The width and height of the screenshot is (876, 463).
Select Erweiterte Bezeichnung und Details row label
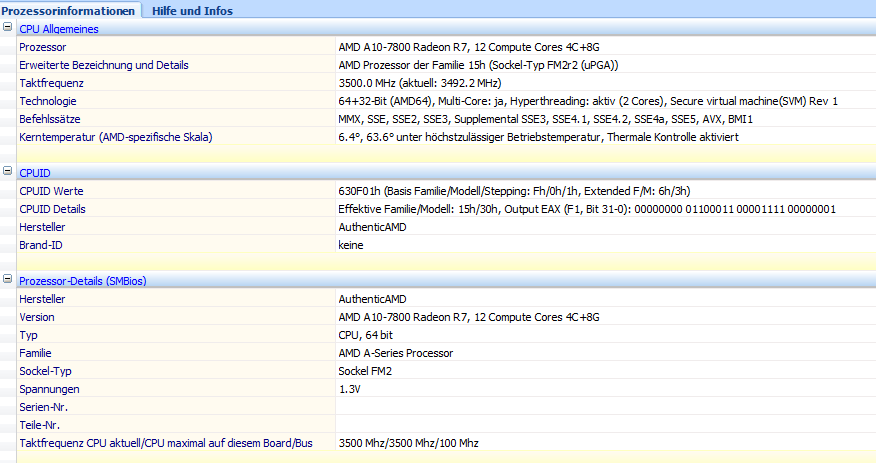[x=103, y=65]
